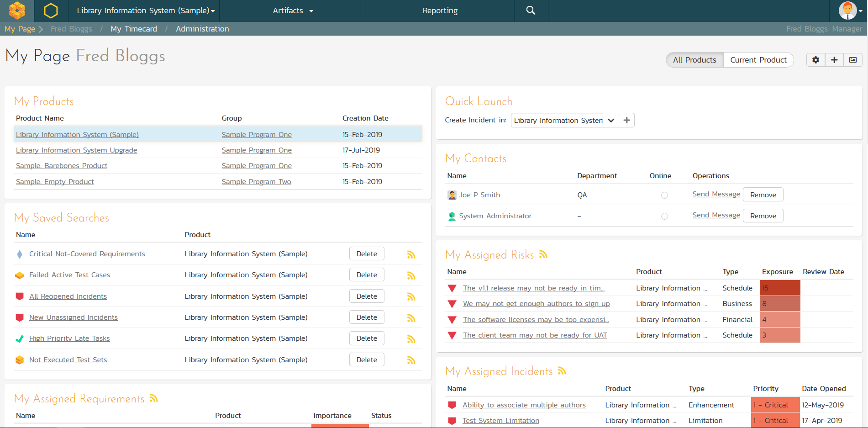Click the hexagon product icon in top bar

[51, 11]
